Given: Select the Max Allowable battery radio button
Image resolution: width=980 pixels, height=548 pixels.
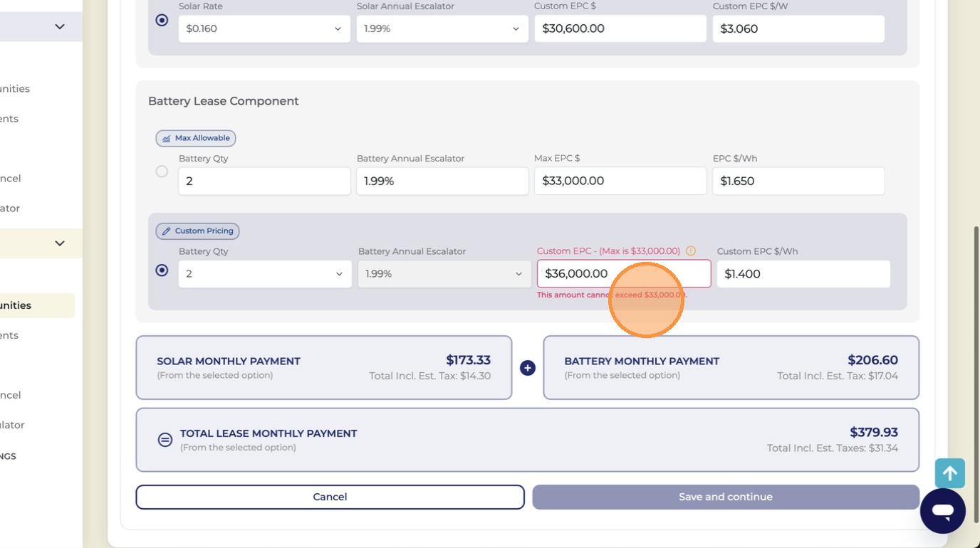Looking at the screenshot, I should pos(162,172).
